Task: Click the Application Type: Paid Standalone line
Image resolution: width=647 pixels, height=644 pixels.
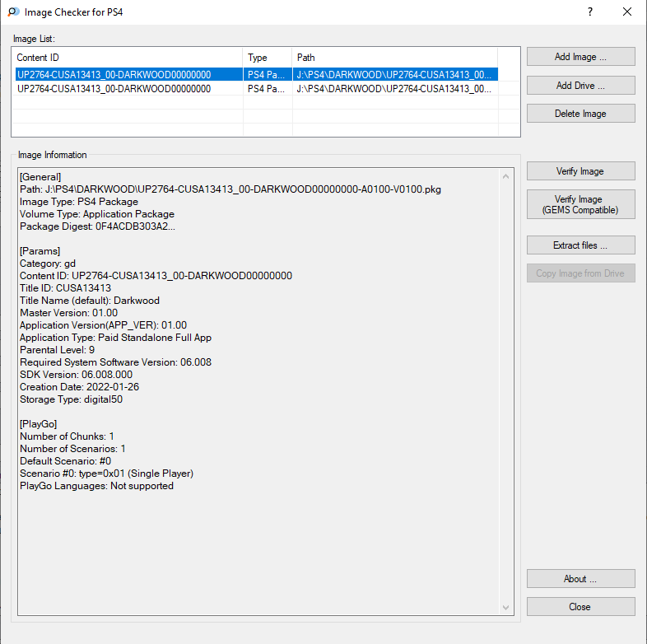Action: pos(115,338)
